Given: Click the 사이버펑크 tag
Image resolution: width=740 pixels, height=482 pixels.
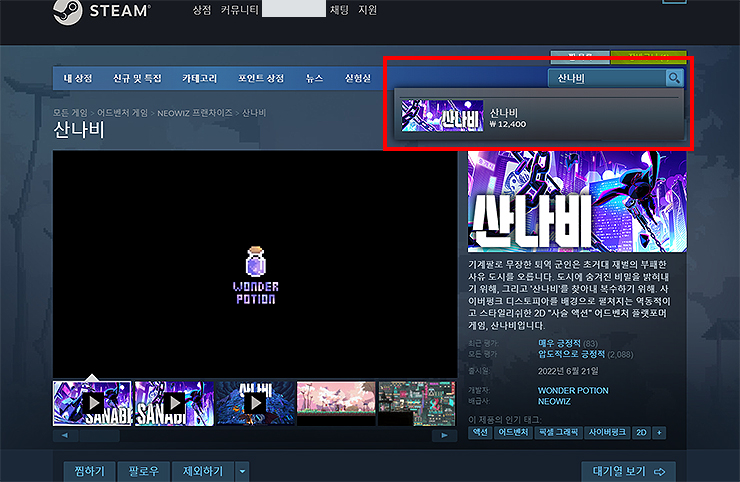Looking at the screenshot, I should click(607, 432).
